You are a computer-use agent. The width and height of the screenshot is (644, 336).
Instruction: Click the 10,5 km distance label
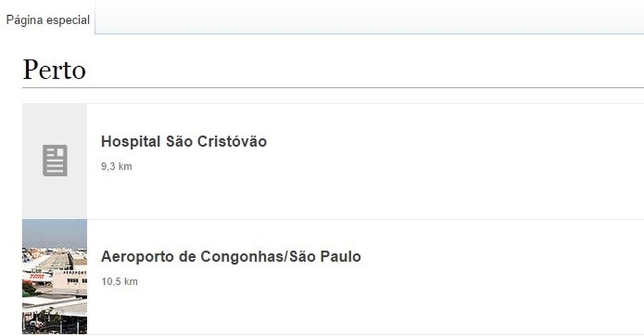tap(119, 282)
